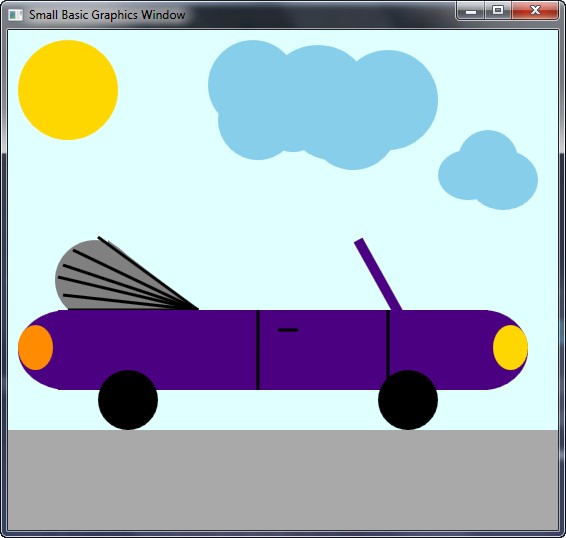The height and width of the screenshot is (538, 566).
Task: Click the gray road area
Action: pyautogui.click(x=283, y=480)
